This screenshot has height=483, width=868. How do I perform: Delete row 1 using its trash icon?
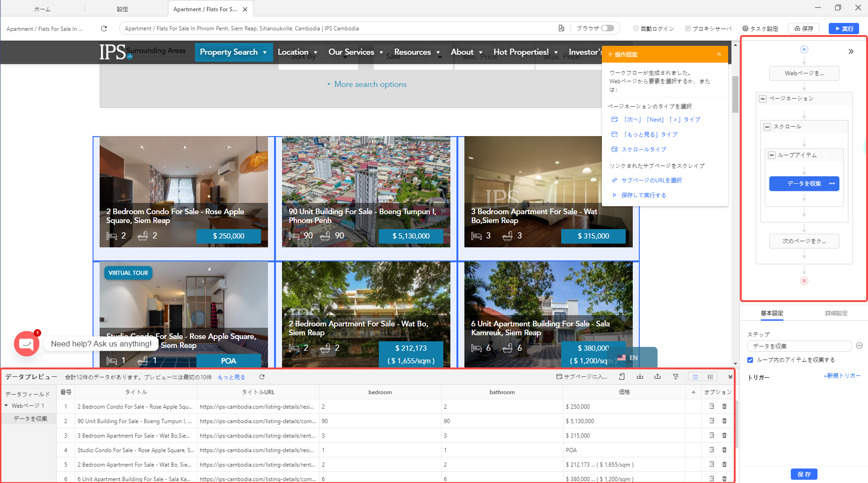[x=724, y=407]
